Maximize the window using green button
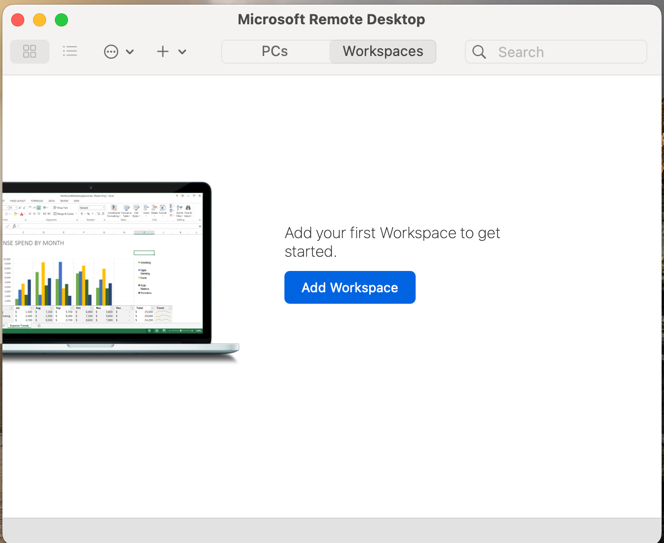This screenshot has height=543, width=664. [x=62, y=20]
